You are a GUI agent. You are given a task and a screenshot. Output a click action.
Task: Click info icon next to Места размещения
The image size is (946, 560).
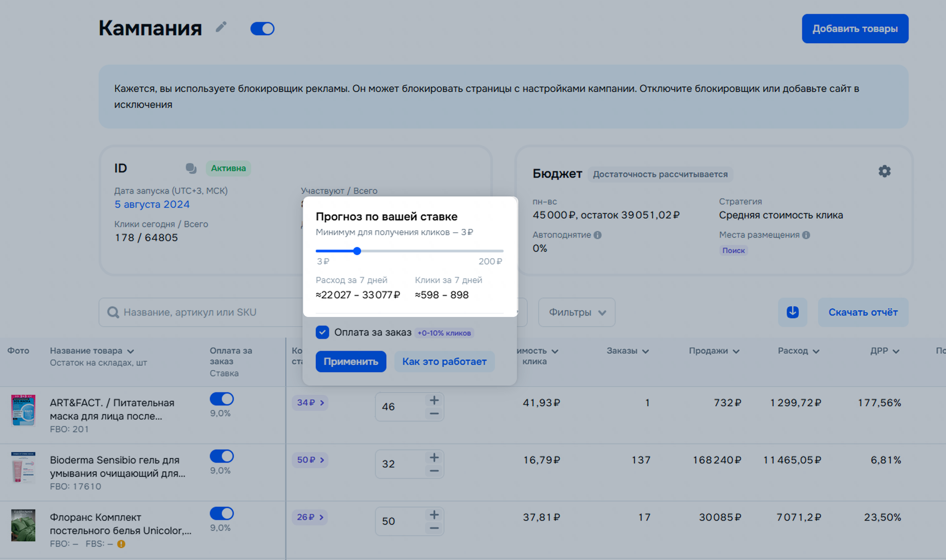[x=806, y=235]
